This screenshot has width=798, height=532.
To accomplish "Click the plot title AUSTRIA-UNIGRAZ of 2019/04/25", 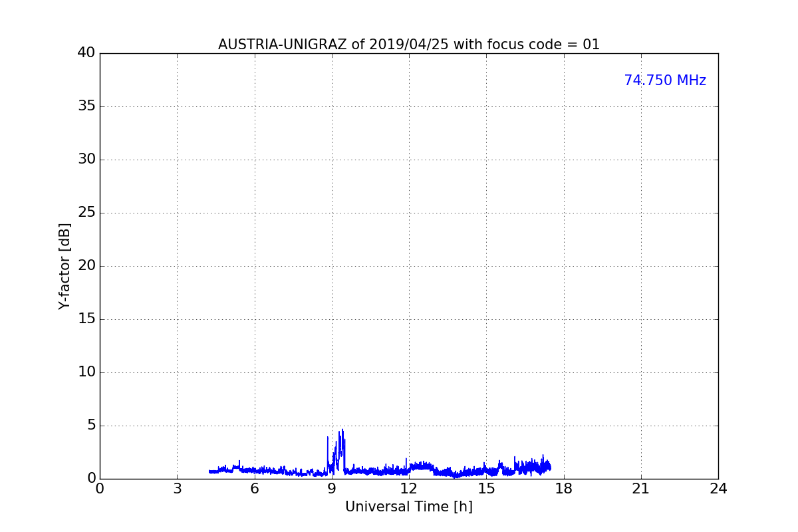I will click(409, 45).
